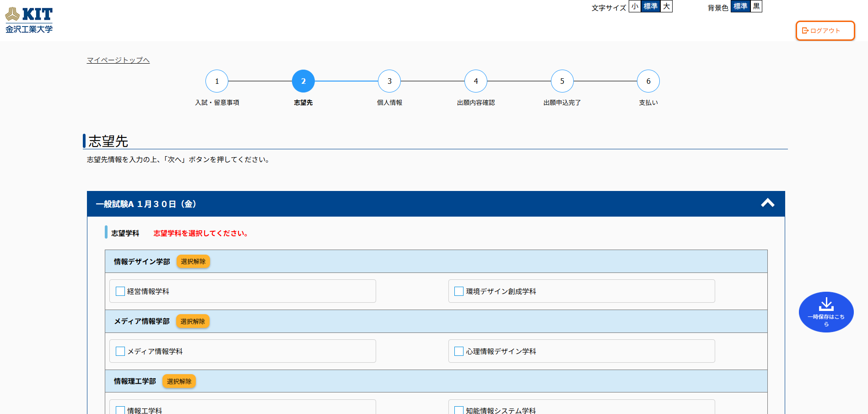Select 標準 background color option
Viewport: 868px width, 414px height.
740,6
